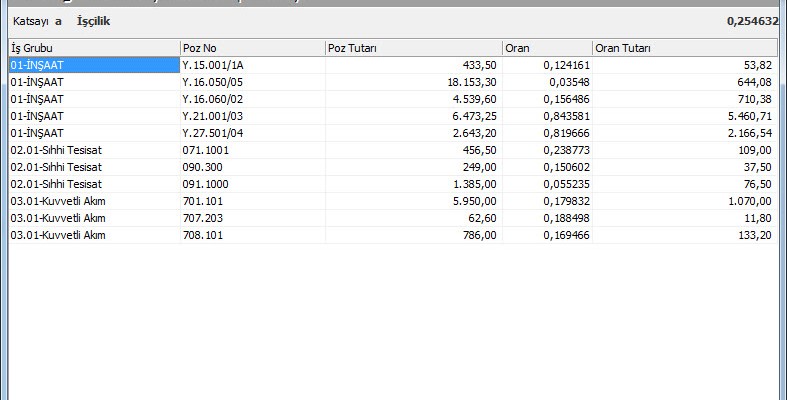Click the İş Grubu column header
The height and width of the screenshot is (400, 787).
coord(92,48)
